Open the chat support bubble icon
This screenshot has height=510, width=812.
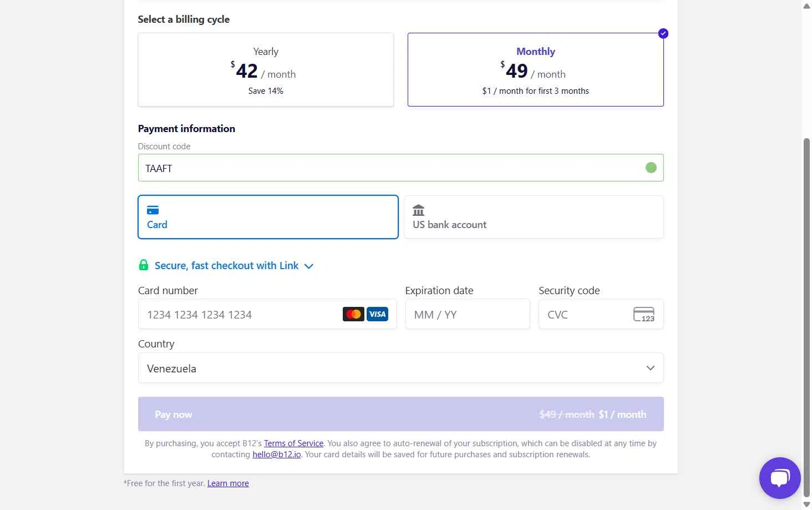click(779, 478)
